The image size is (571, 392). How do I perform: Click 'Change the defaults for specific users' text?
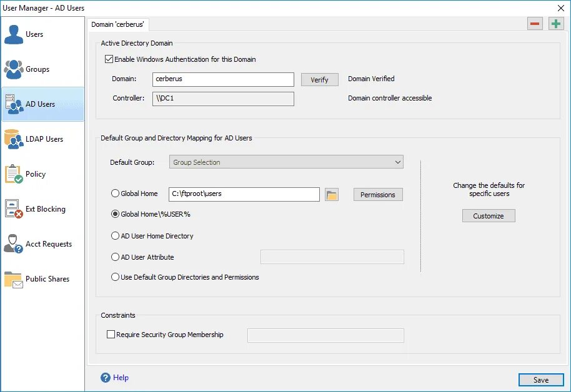(x=489, y=189)
